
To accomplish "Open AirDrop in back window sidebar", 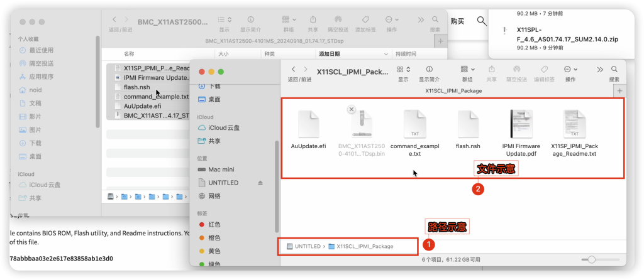I will pos(36,63).
